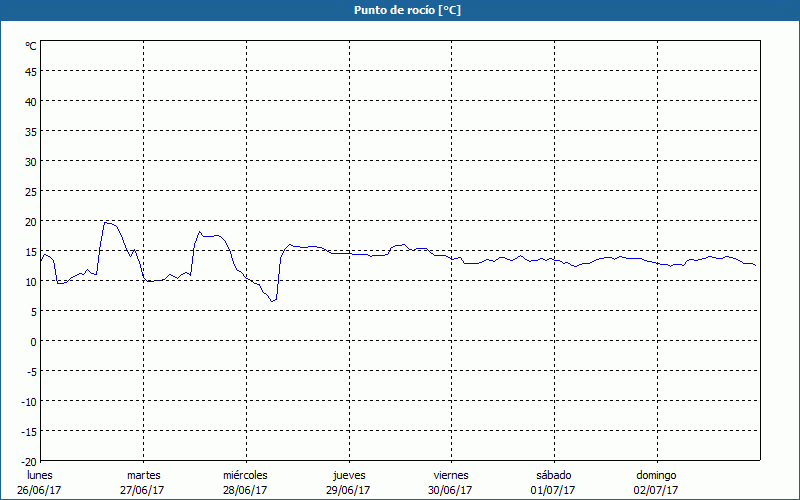
Task: Click the lowest dew point dip on Wednesday
Action: [x=272, y=301]
